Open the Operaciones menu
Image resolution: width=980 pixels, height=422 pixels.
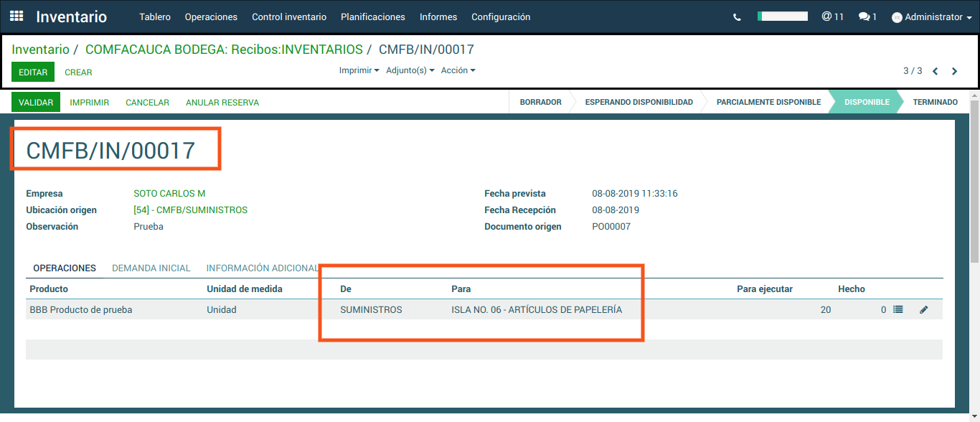pos(211,17)
